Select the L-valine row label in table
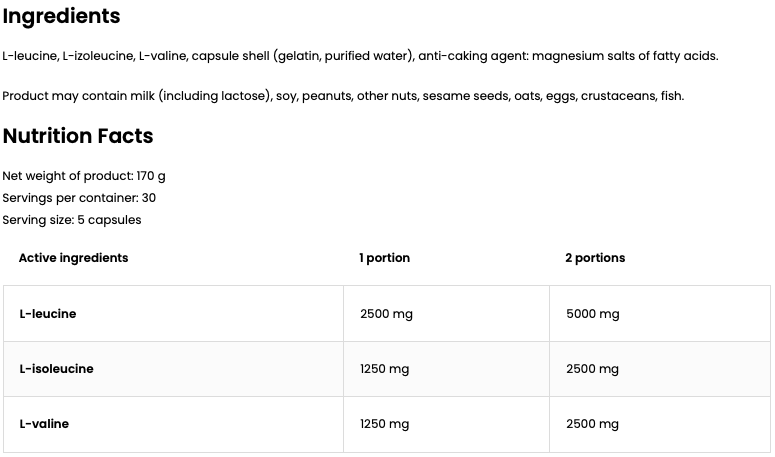The image size is (775, 457). (x=44, y=424)
